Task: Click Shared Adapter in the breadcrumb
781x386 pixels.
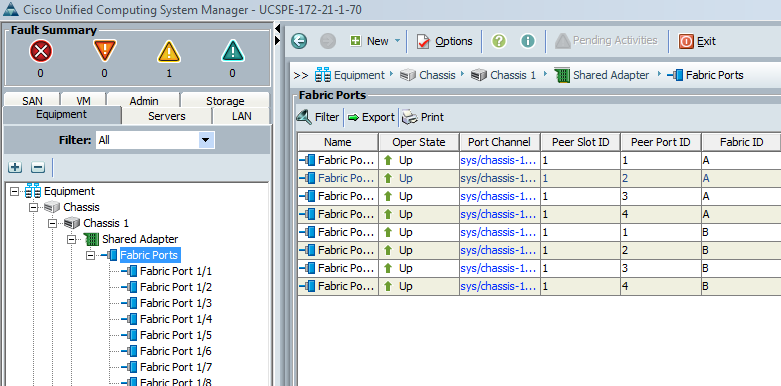Action: click(x=611, y=75)
